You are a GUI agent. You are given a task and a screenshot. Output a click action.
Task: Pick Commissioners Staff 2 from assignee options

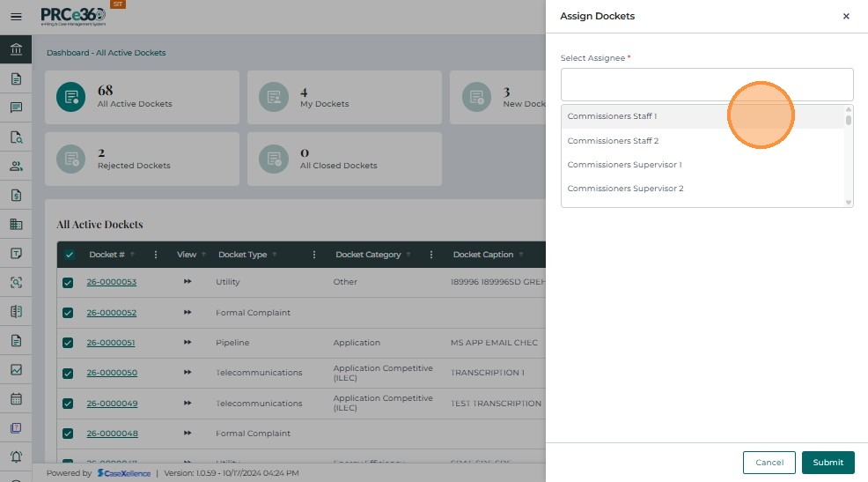[x=613, y=141]
